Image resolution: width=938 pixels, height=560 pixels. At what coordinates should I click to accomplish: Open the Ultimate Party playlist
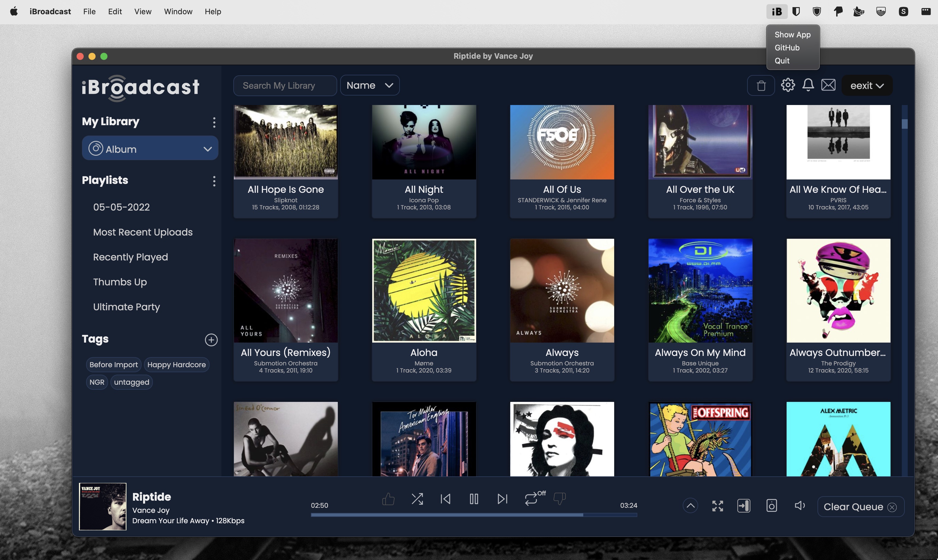tap(126, 307)
